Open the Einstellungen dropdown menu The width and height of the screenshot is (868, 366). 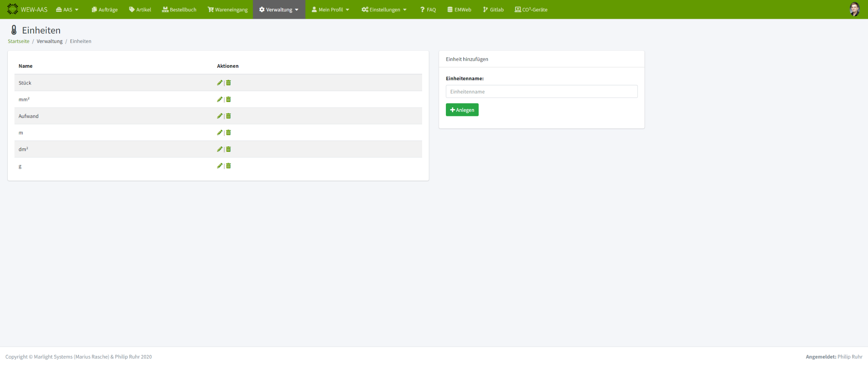pyautogui.click(x=384, y=10)
